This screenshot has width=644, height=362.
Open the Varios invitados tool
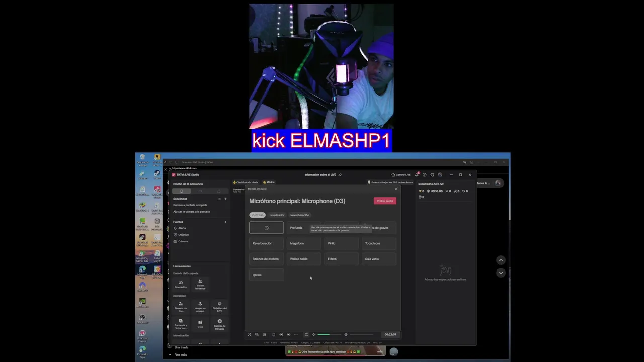point(200,285)
